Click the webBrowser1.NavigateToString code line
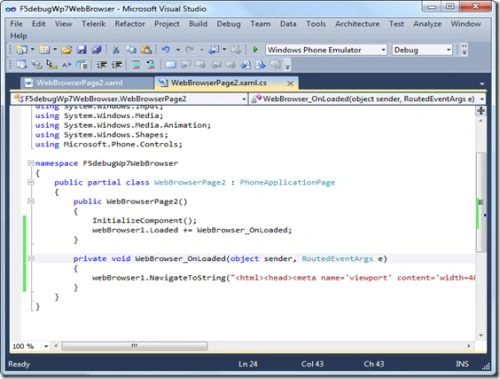 pos(283,278)
